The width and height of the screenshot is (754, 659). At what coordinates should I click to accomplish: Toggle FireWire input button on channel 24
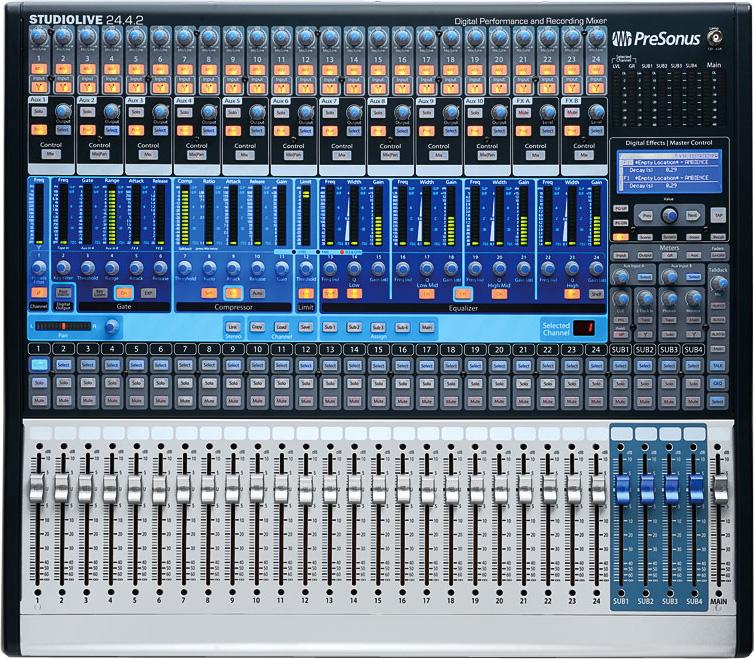(596, 88)
